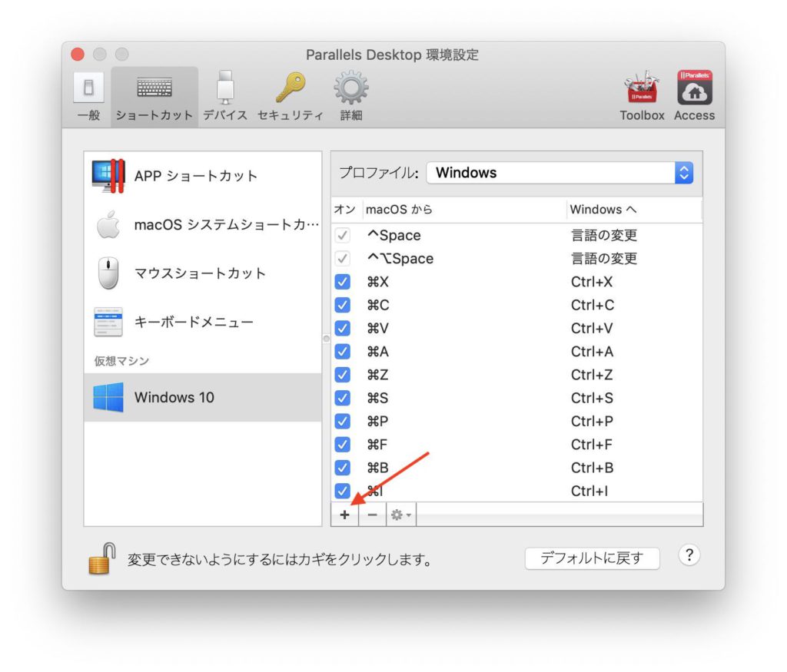Screen dimensions: 787x672
Task: Open the セキュリティ security tab
Action: pyautogui.click(x=291, y=97)
